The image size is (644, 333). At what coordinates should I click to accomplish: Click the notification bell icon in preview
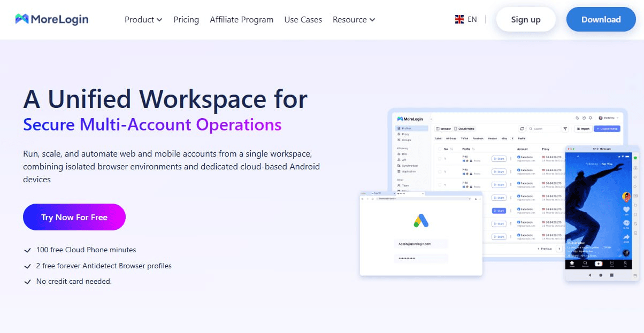(590, 118)
